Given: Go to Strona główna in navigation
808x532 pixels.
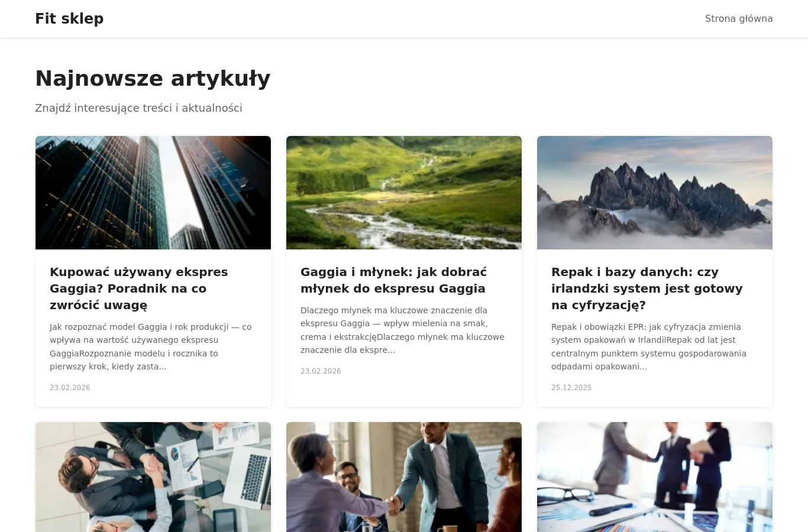Looking at the screenshot, I should (x=739, y=19).
